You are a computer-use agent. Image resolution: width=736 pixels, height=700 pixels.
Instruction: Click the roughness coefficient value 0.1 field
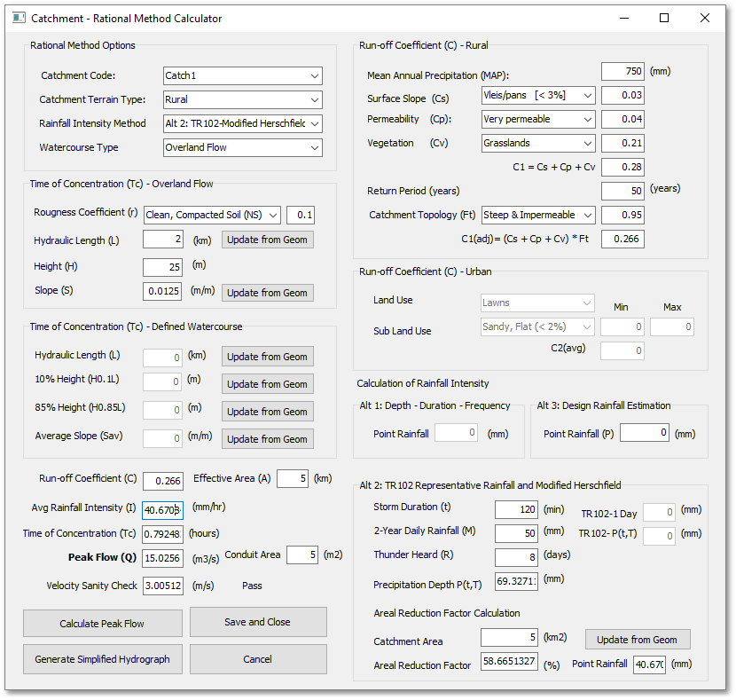(301, 215)
